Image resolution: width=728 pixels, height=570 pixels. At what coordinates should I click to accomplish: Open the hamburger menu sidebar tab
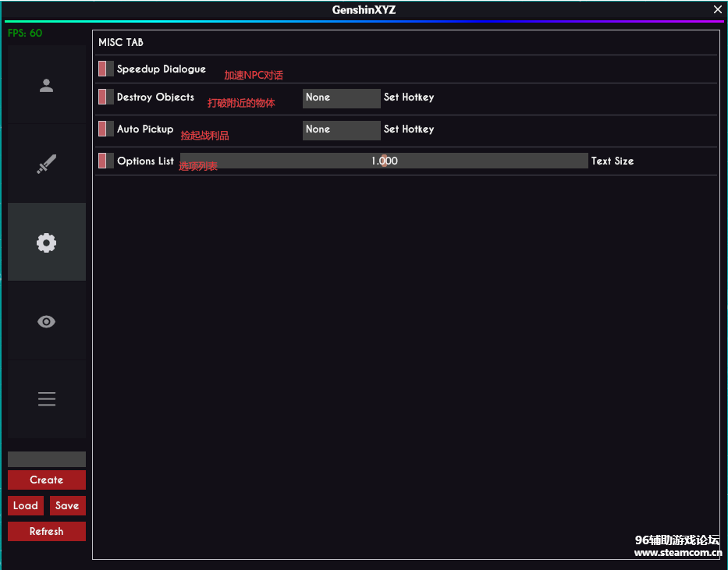(47, 399)
